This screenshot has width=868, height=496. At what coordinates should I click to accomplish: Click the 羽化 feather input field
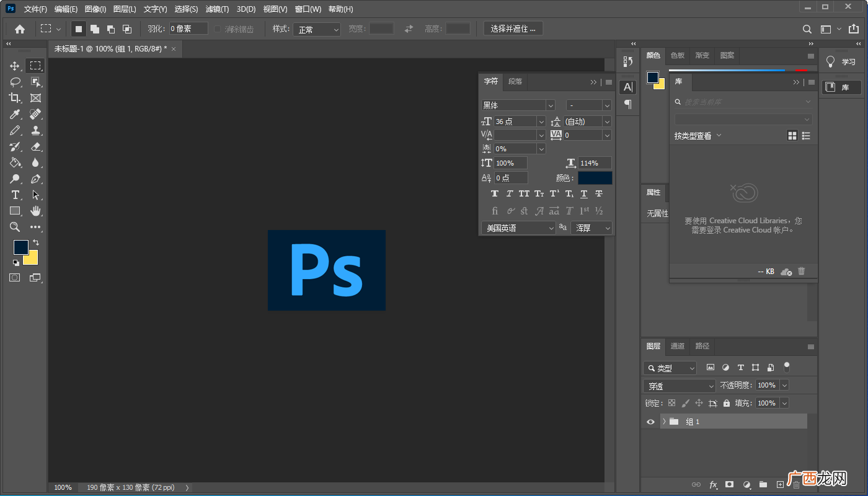pos(188,29)
